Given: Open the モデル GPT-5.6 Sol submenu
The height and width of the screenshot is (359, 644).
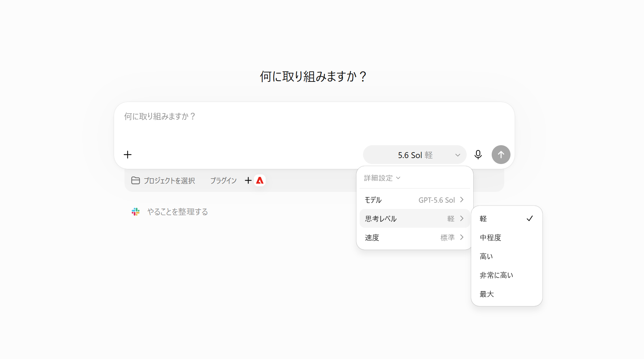Looking at the screenshot, I should (x=414, y=200).
